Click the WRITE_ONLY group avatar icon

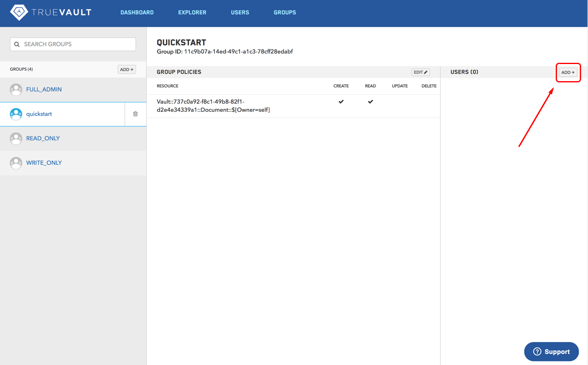16,163
